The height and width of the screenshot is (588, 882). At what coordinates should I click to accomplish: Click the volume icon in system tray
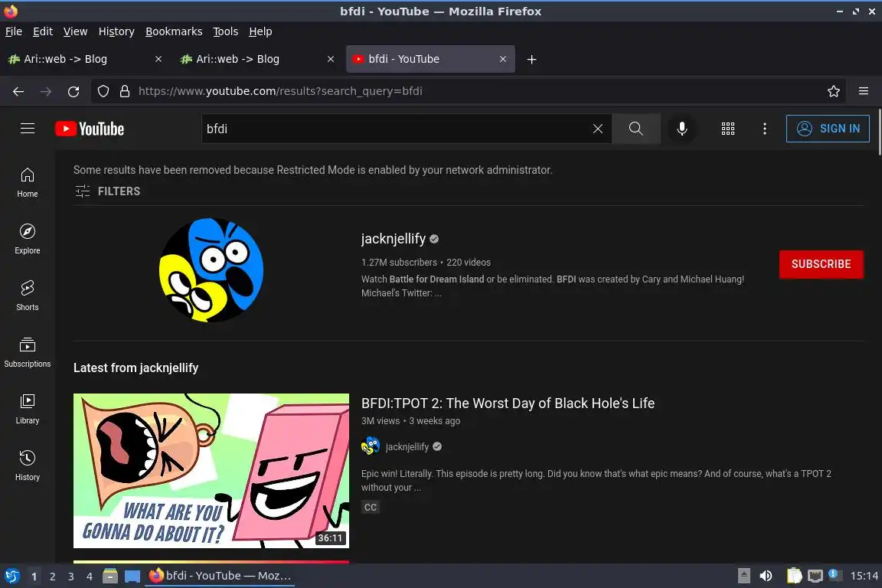(766, 576)
